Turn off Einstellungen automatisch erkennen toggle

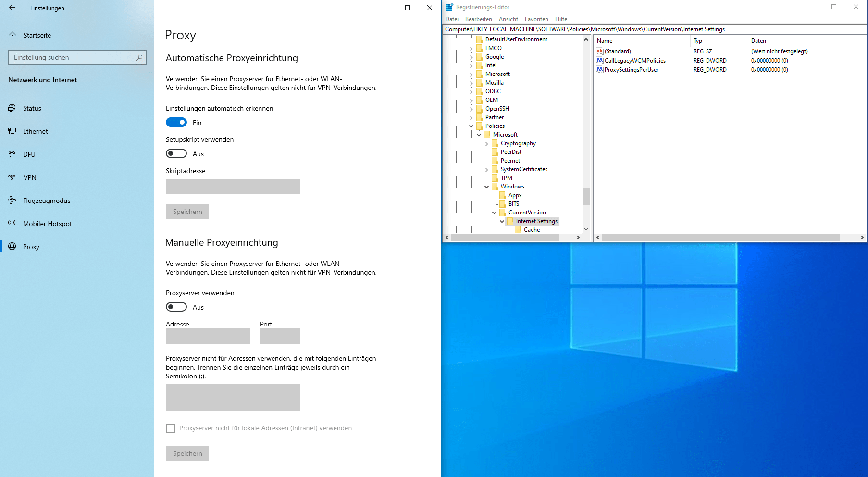pyautogui.click(x=176, y=123)
